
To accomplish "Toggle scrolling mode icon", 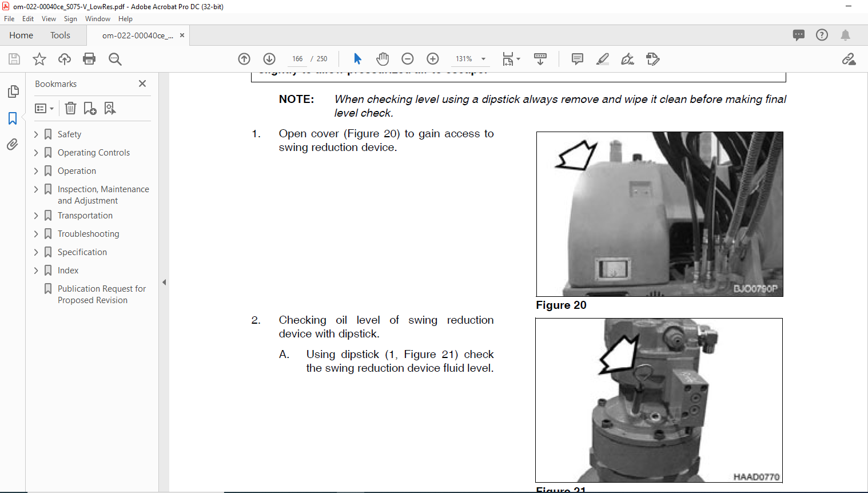I will coord(540,59).
